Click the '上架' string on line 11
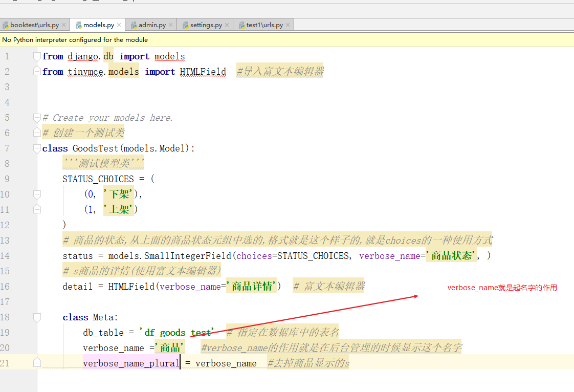The width and height of the screenshot is (574, 392). click(118, 209)
